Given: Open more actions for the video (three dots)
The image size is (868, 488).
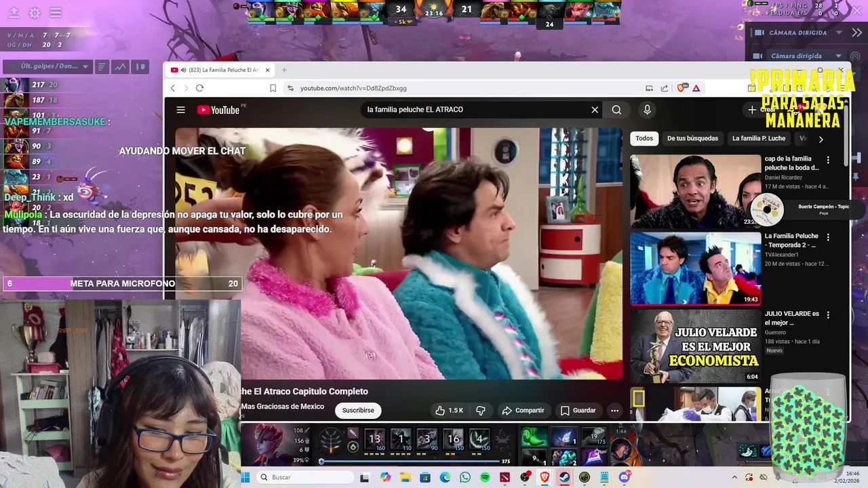Looking at the screenshot, I should pos(614,410).
